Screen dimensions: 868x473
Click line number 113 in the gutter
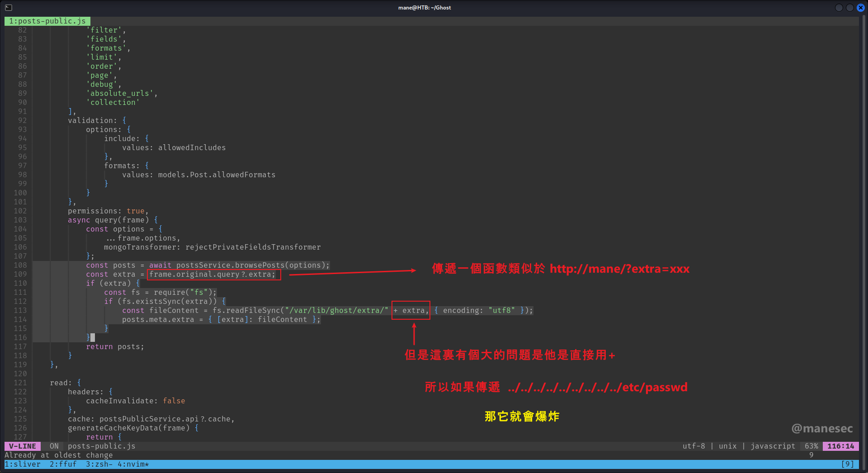(x=20, y=311)
